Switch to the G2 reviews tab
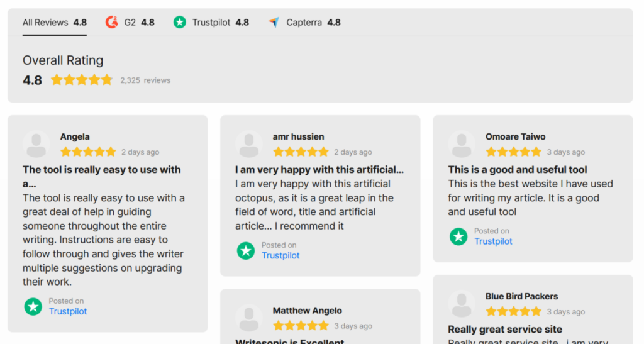 [x=130, y=22]
